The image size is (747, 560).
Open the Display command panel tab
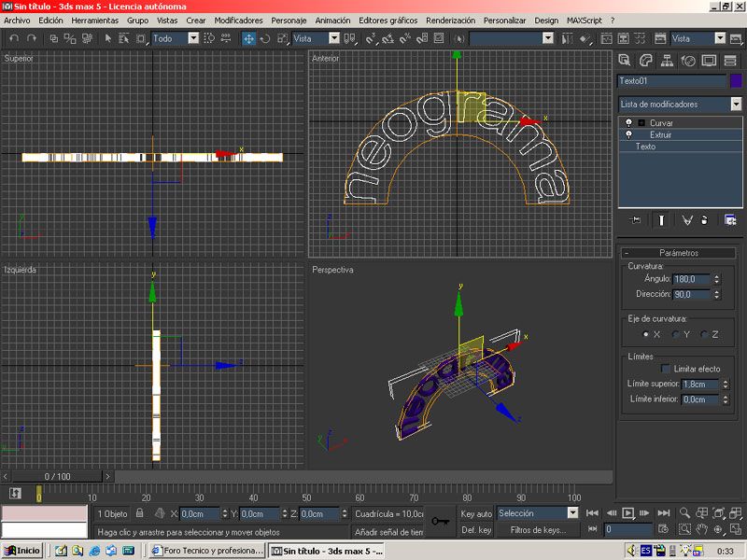709,60
